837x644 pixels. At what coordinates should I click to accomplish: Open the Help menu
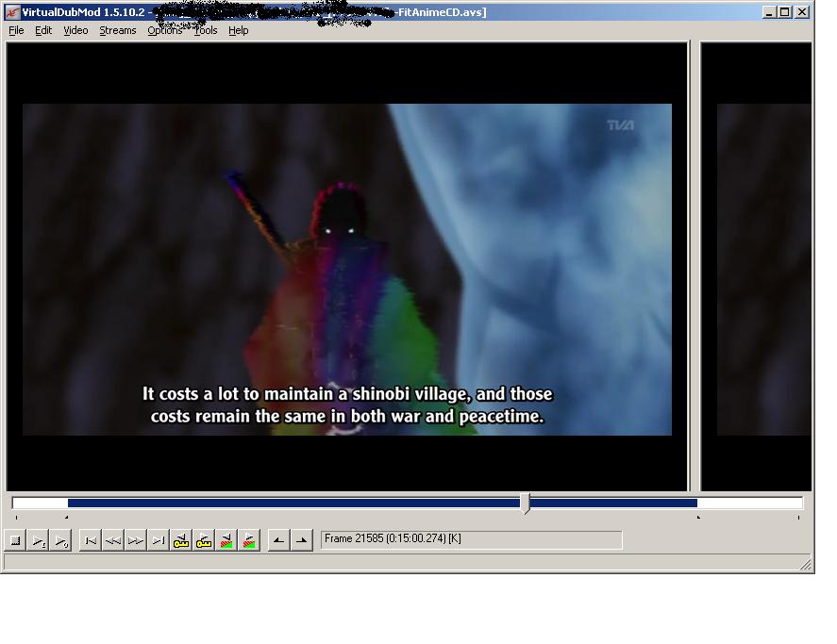[x=238, y=30]
